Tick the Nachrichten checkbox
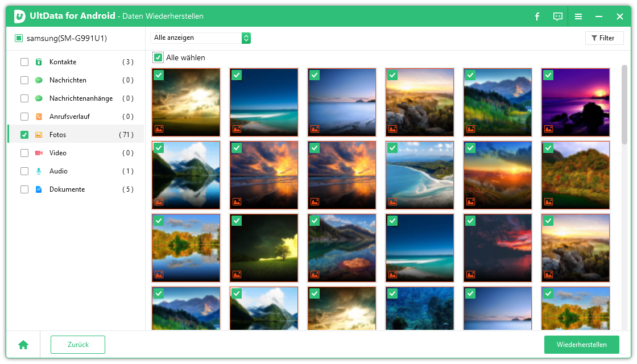Image resolution: width=637 pixels, height=364 pixels. (x=24, y=80)
